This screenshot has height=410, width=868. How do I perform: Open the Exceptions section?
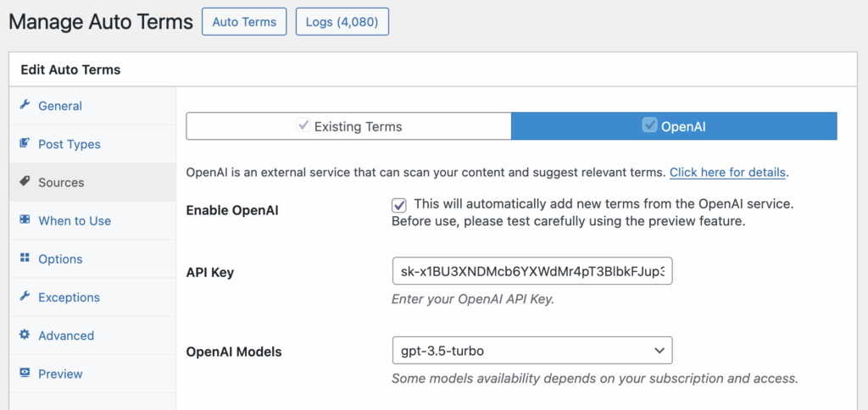pos(92,297)
